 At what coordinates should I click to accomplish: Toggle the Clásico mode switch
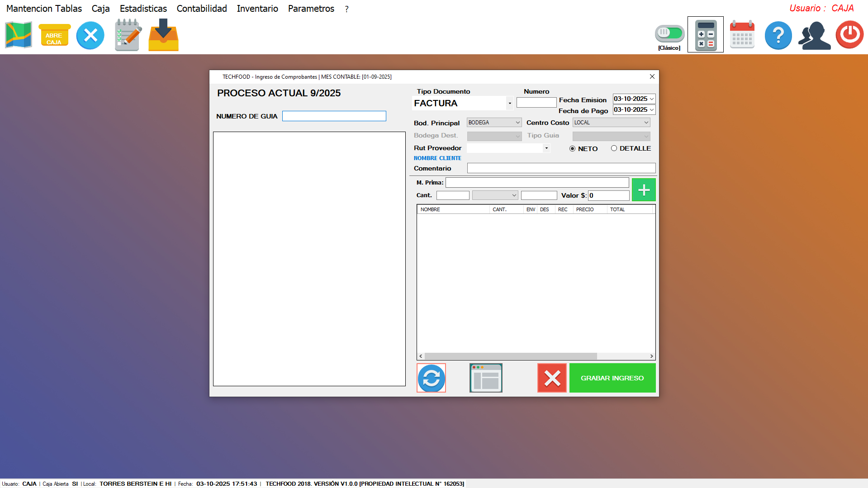click(669, 33)
